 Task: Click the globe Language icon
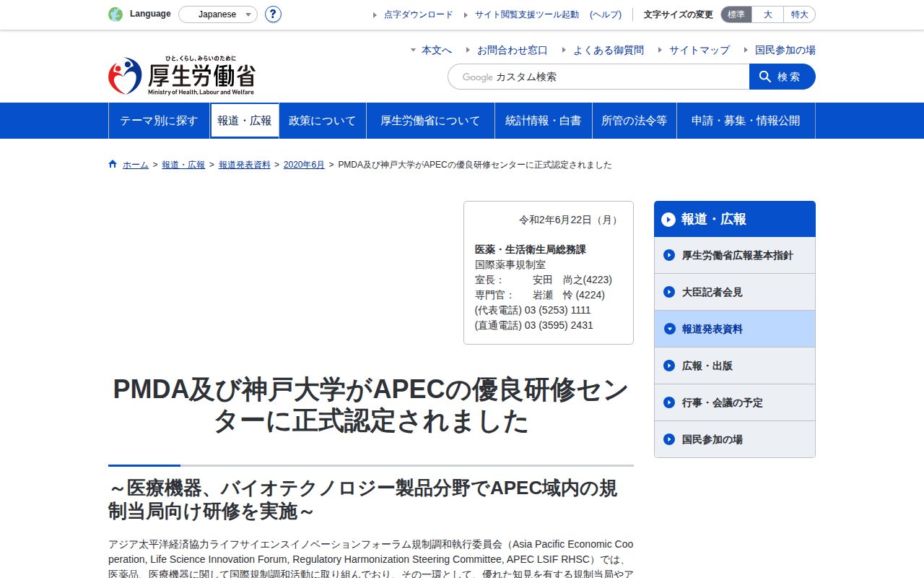[x=115, y=14]
